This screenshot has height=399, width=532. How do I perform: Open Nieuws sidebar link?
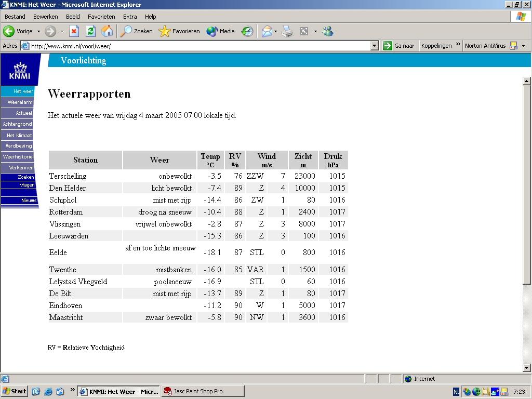pyautogui.click(x=19, y=201)
